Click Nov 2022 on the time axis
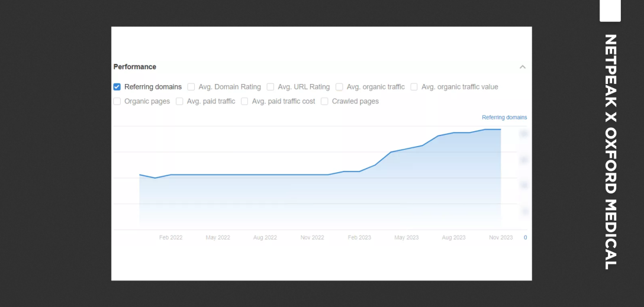The image size is (644, 307). (312, 238)
